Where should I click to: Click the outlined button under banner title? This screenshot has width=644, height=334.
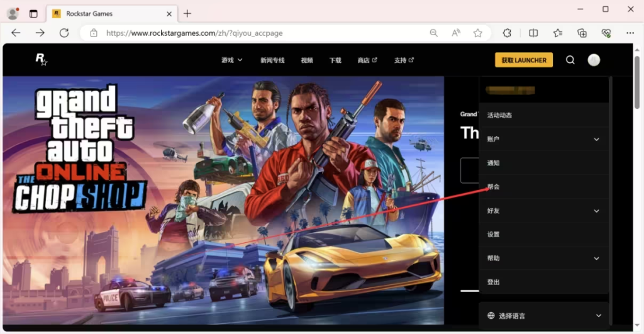[x=469, y=170]
